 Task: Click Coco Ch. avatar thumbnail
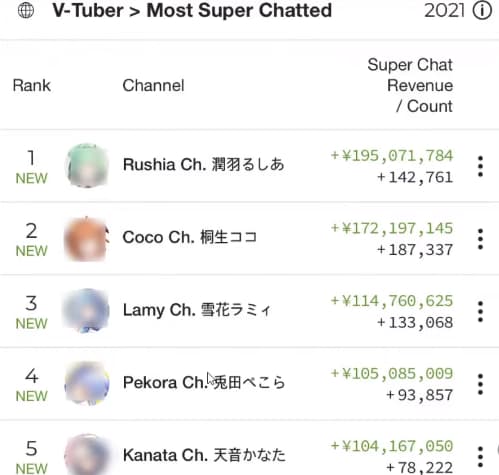click(x=87, y=238)
